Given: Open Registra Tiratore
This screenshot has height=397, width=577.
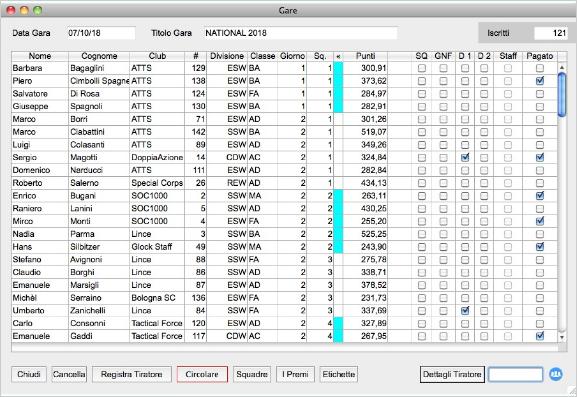Looking at the screenshot, I should tap(132, 374).
